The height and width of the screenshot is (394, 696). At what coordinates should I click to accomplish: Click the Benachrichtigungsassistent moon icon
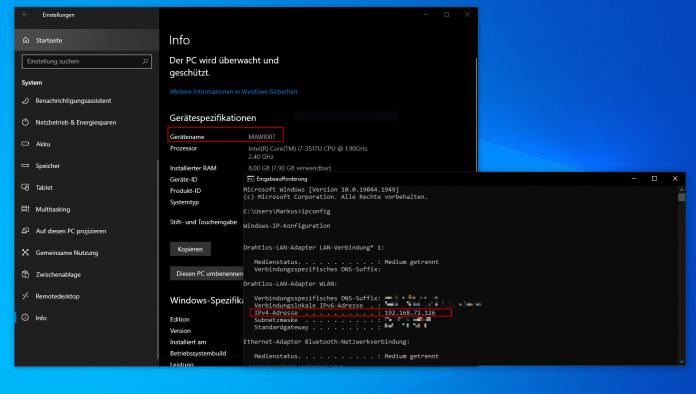coord(25,101)
